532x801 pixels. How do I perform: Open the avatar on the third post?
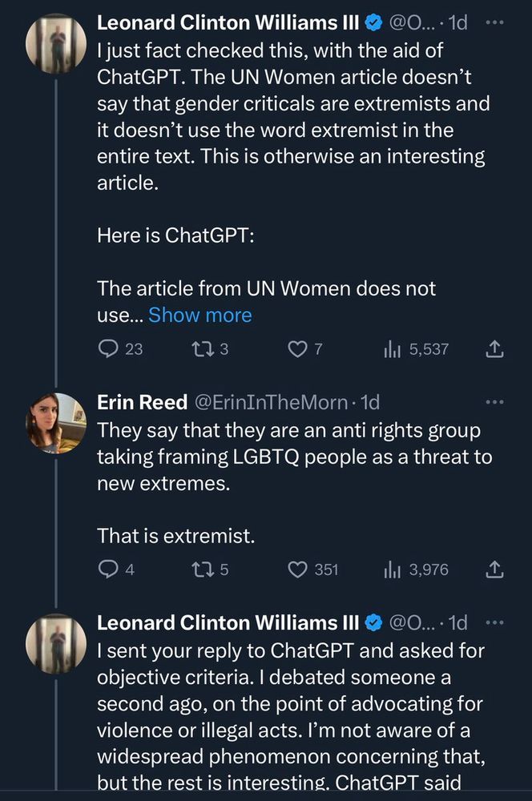click(56, 643)
